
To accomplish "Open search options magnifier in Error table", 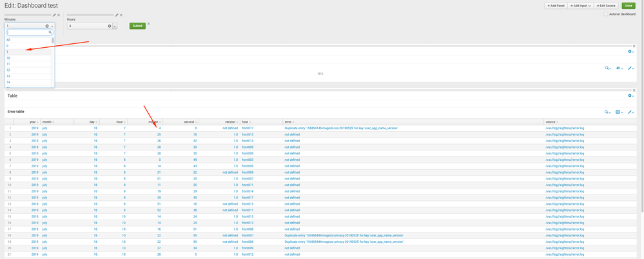I will [x=607, y=112].
